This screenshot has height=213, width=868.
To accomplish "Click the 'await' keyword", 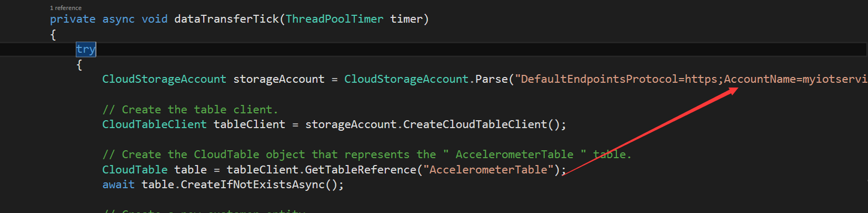I will click(x=118, y=185).
